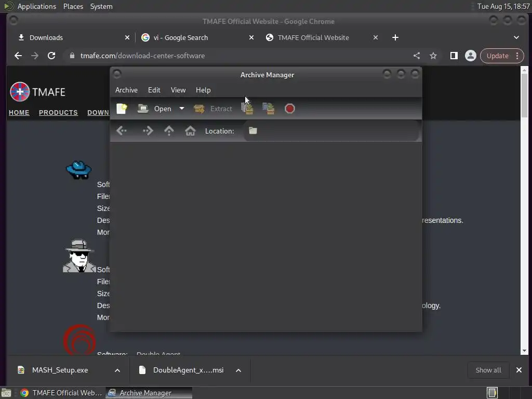532x399 pixels.
Task: Open MASH_Setup.exe from the downloads bar
Action: [x=60, y=370]
